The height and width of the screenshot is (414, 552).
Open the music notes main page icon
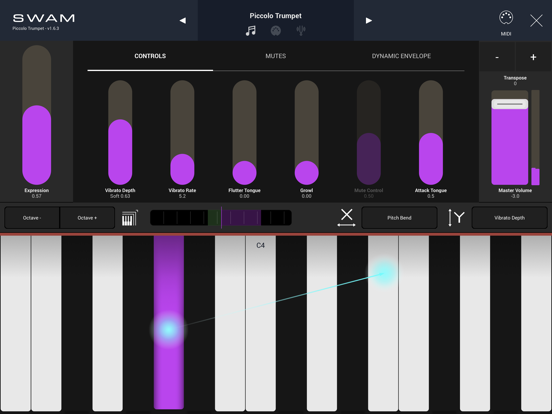[x=251, y=31]
